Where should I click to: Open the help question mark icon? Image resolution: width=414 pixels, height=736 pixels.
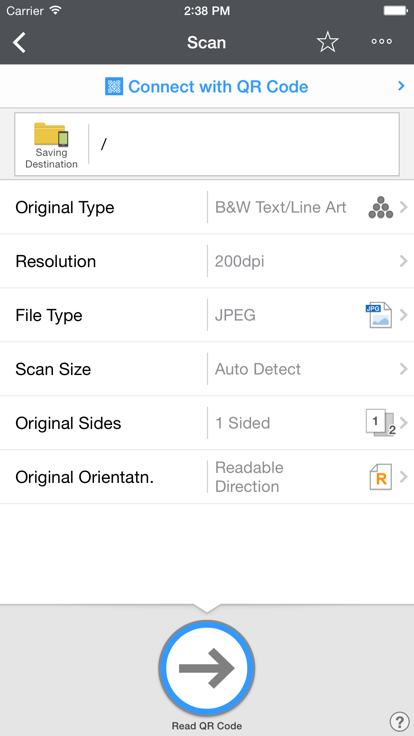(399, 721)
